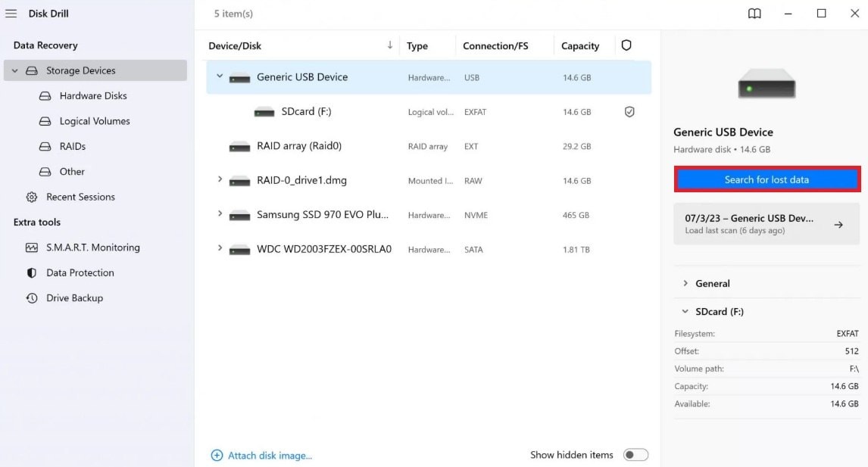Open Data Protection tool
The image size is (868, 467).
coord(80,272)
